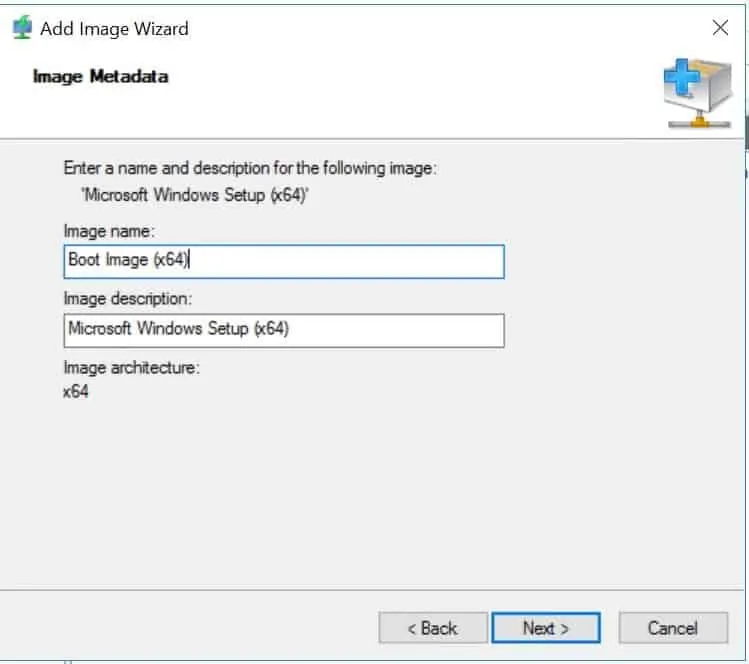Click the add image box icon in header

697,93
